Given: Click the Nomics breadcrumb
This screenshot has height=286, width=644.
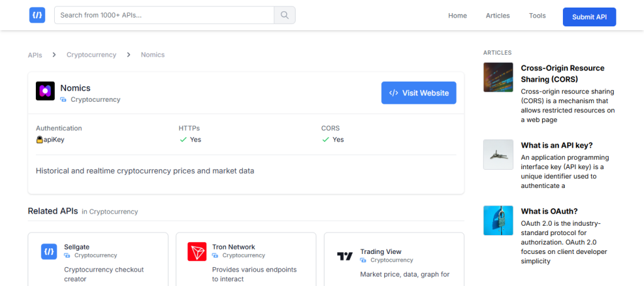Looking at the screenshot, I should click(x=153, y=55).
